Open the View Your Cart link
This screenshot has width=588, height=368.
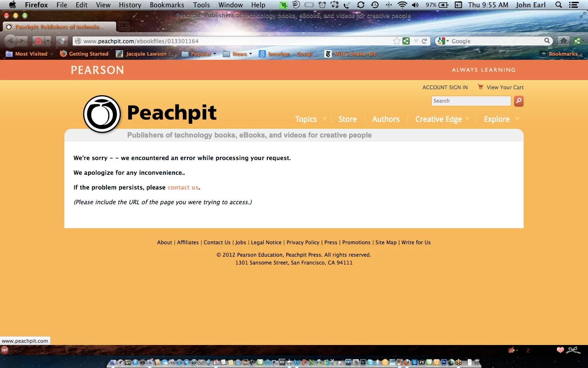pyautogui.click(x=505, y=87)
